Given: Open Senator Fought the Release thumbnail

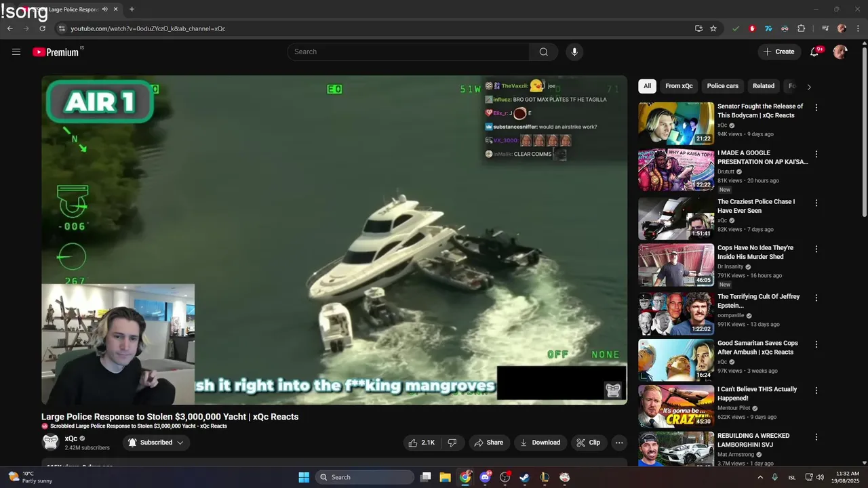Looking at the screenshot, I should pos(676,123).
